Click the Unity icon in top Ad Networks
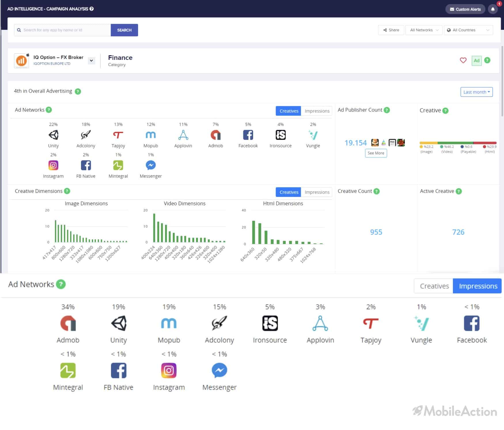The height and width of the screenshot is (430, 504). point(53,135)
